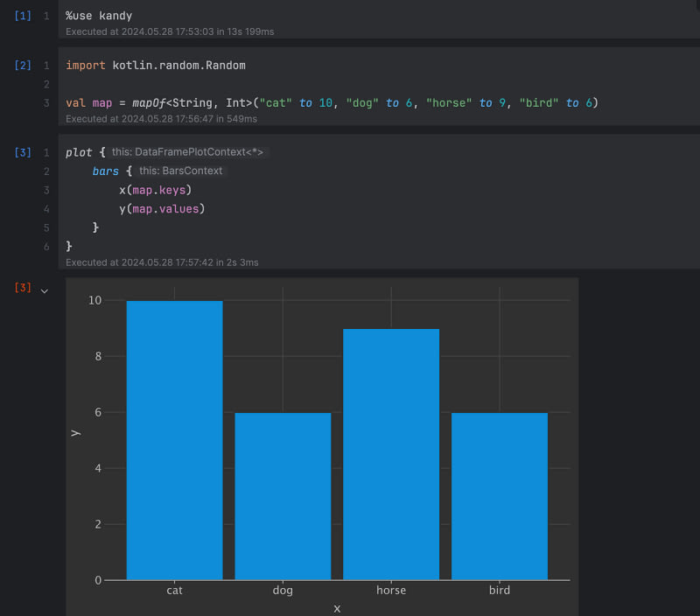Click the 'horse' x-axis tick label

[x=390, y=591]
